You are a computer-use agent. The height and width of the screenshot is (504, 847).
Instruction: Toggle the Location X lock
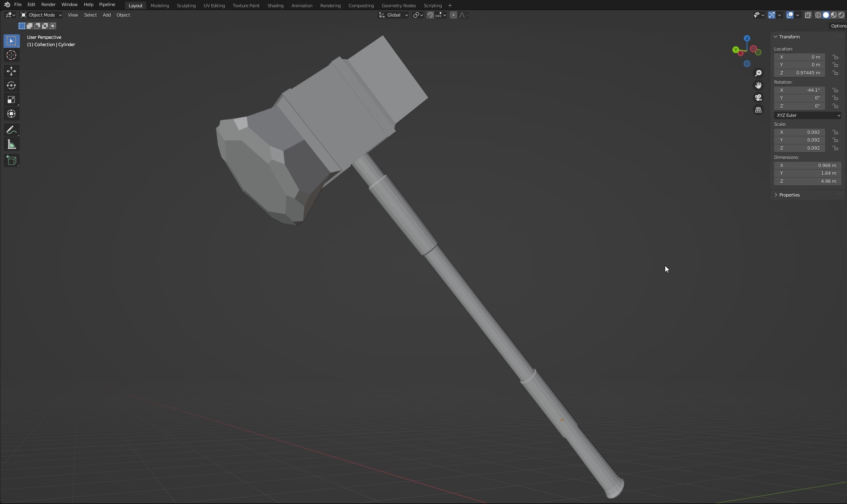click(835, 57)
